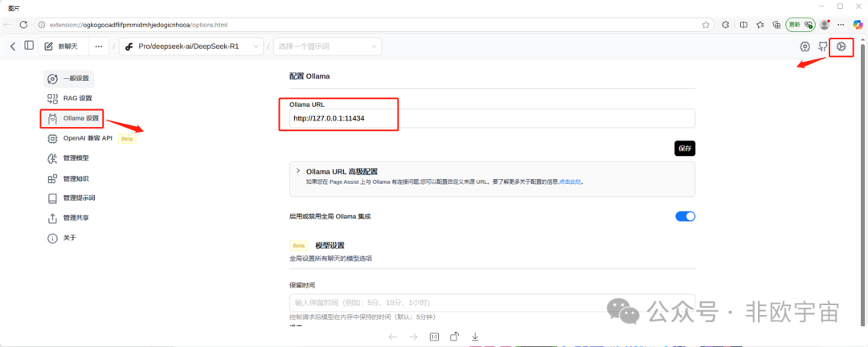The image size is (868, 347).
Task: Bookmark the page with the star icon
Action: pos(706,25)
